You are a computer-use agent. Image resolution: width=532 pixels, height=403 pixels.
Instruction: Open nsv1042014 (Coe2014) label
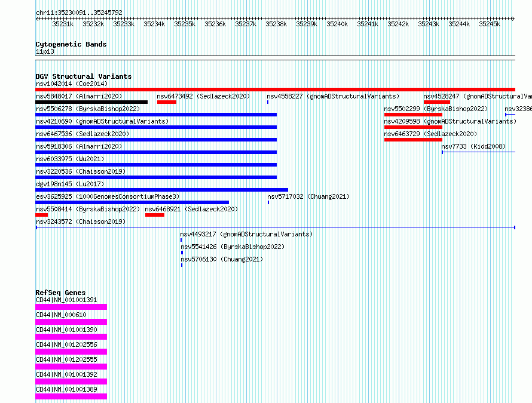pyautogui.click(x=72, y=84)
